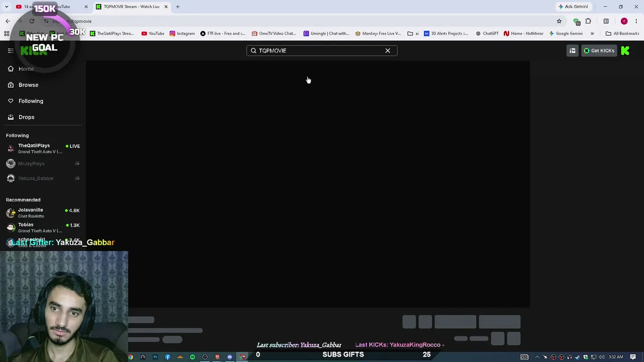Open the Instagram bookmark

click(182, 34)
